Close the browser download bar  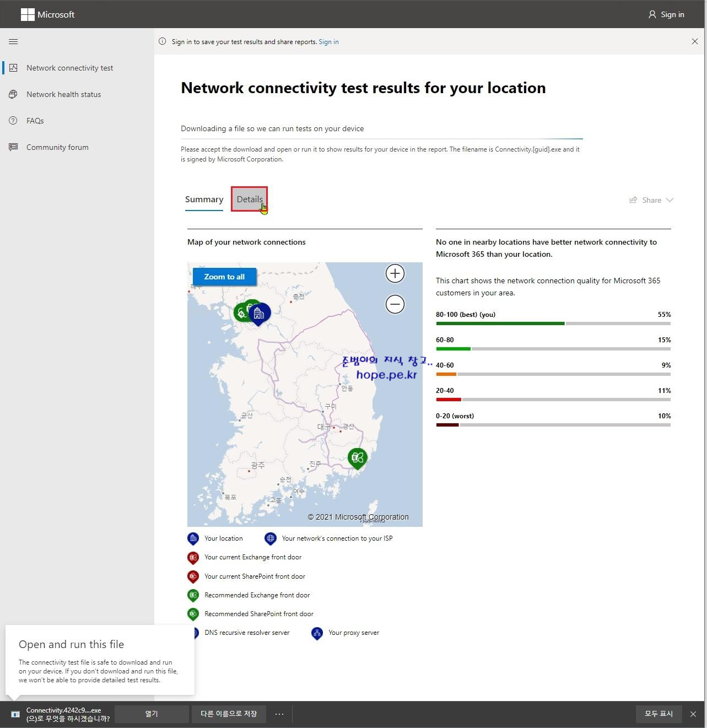coord(693,714)
